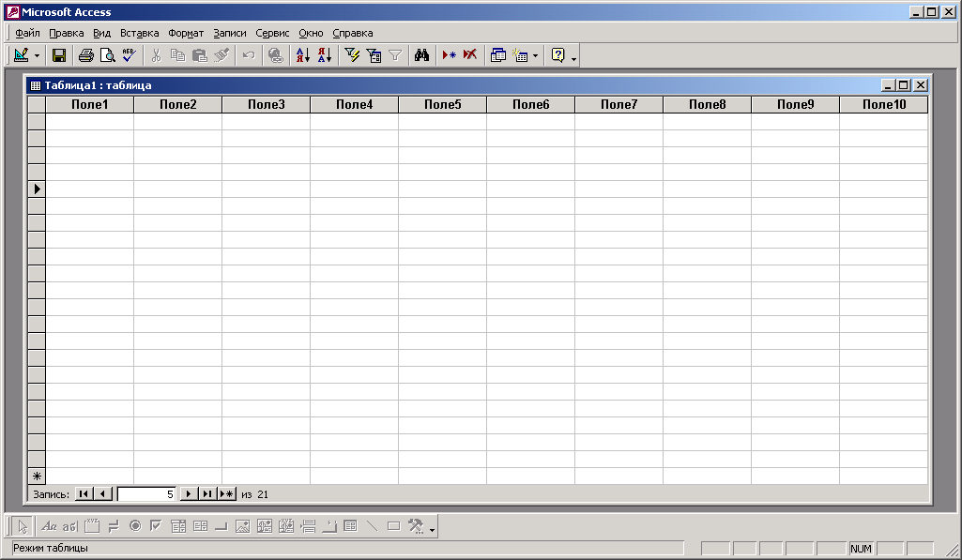Go to the last record button
This screenshot has height=560, width=962.
[207, 493]
